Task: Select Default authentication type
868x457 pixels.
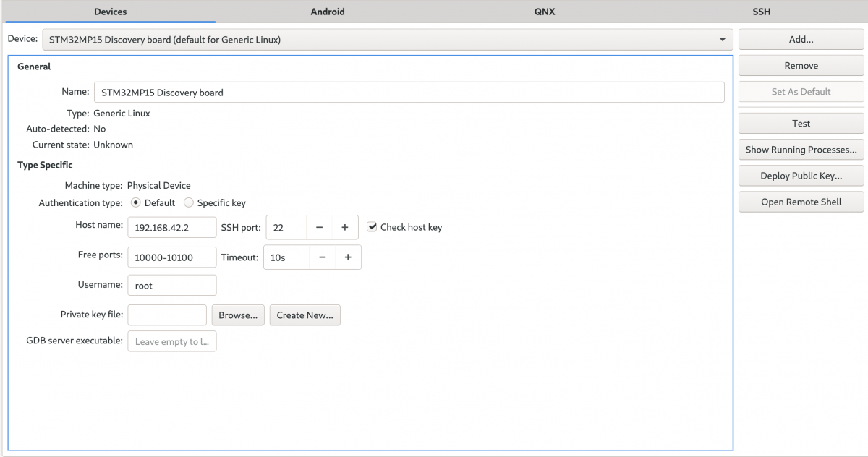Action: click(135, 203)
